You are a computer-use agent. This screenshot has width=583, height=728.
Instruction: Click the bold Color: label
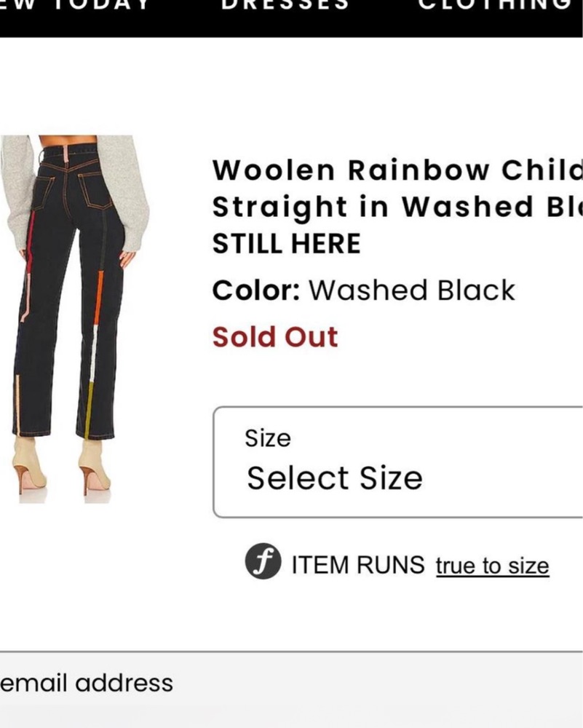coord(255,290)
